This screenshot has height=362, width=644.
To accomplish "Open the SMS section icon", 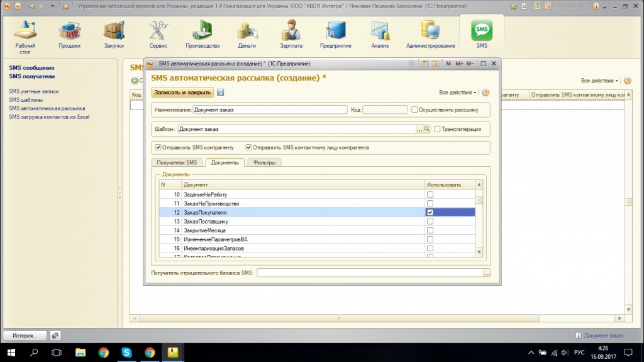I will tap(482, 30).
